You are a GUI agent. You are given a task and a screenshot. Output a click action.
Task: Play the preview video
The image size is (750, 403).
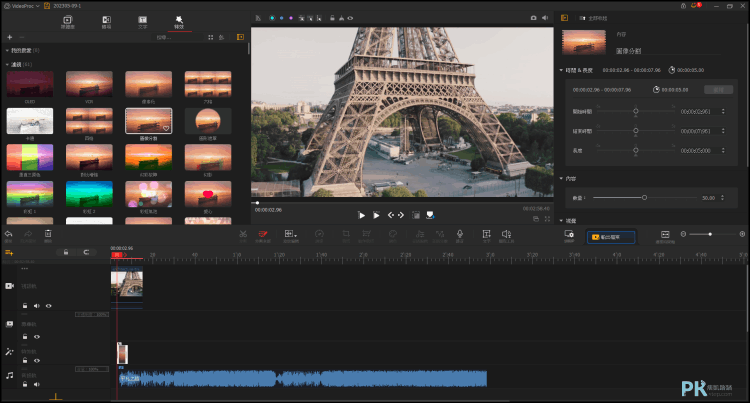(361, 215)
